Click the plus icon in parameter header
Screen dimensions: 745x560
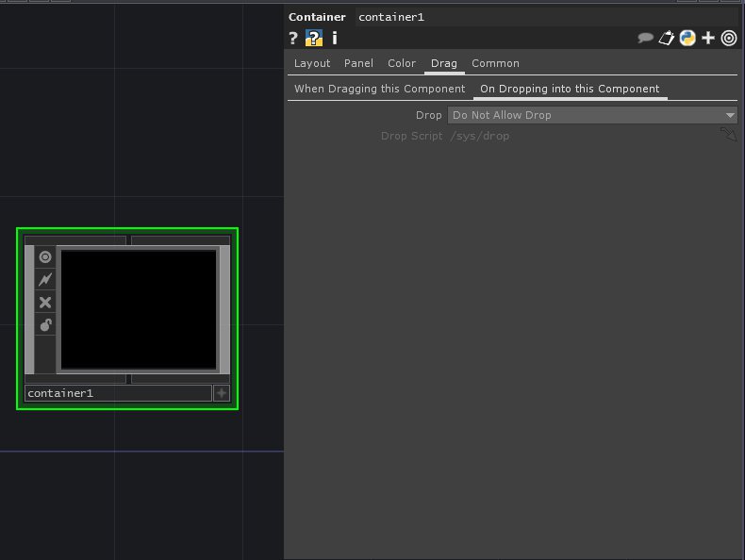(708, 38)
